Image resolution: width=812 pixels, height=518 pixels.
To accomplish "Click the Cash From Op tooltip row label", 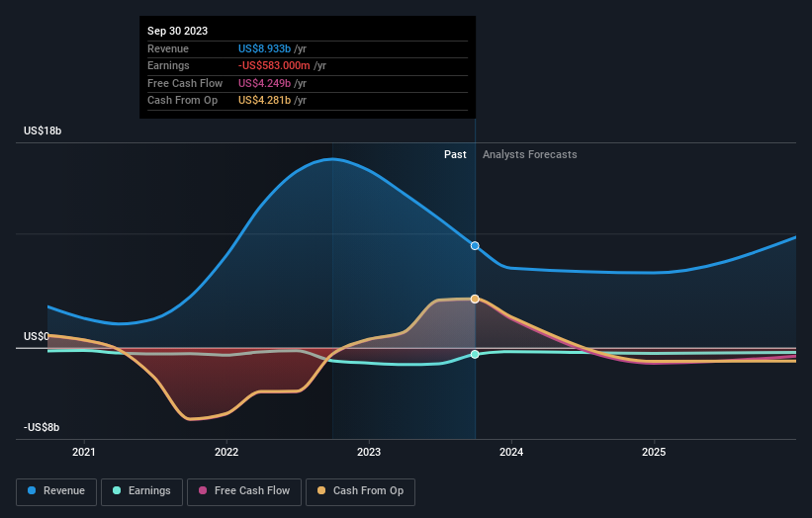I will point(182,101).
